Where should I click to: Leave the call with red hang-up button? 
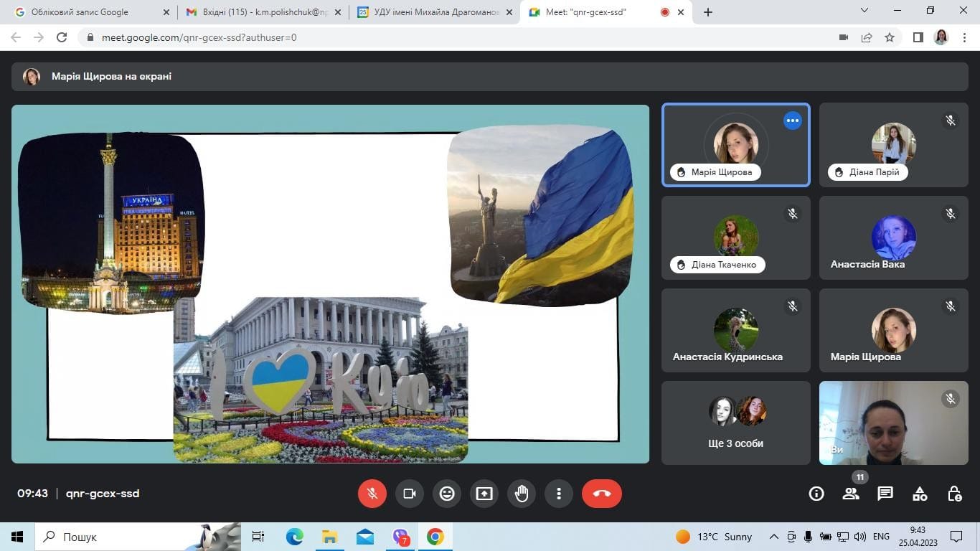click(x=602, y=494)
